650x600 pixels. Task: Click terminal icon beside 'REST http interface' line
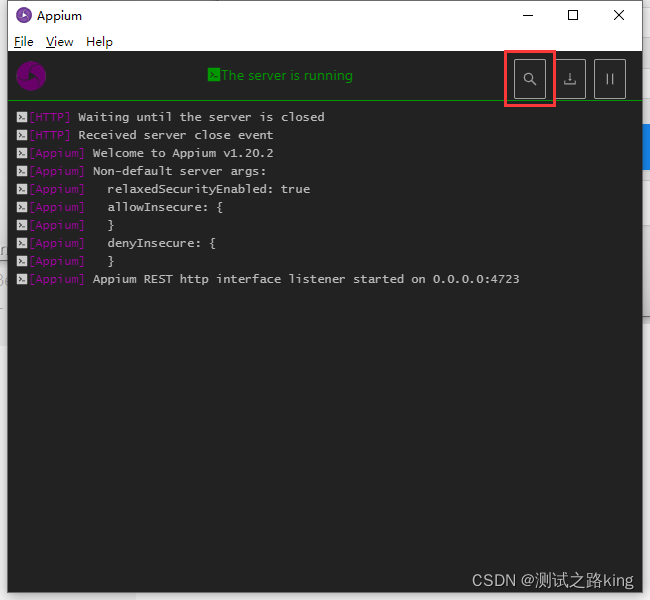22,279
